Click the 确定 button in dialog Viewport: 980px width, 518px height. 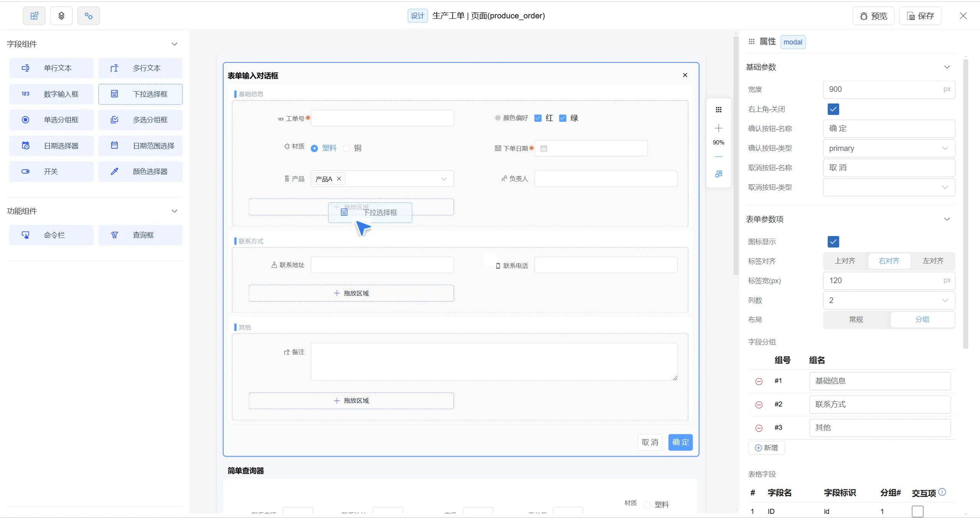pyautogui.click(x=680, y=442)
